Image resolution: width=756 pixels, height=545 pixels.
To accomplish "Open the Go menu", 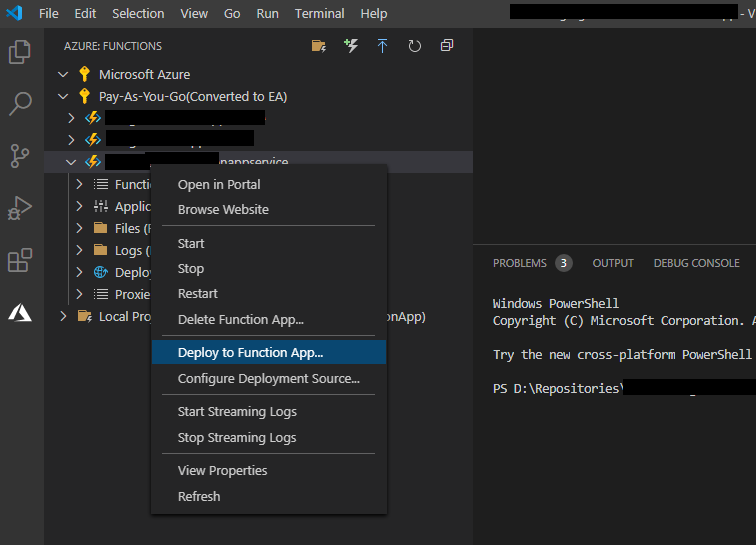I will pyautogui.click(x=232, y=14).
